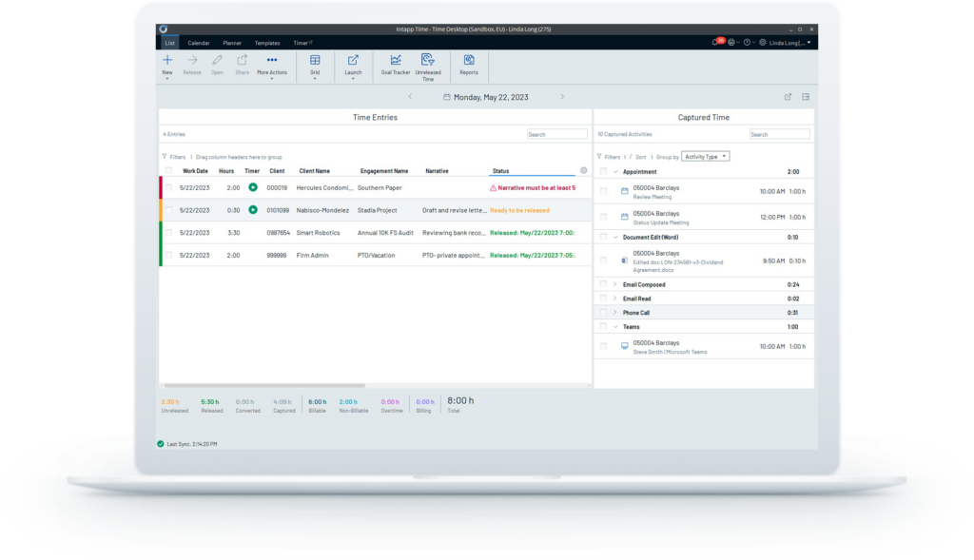Open the Timer tab
This screenshot has width=974, height=560.
click(302, 43)
